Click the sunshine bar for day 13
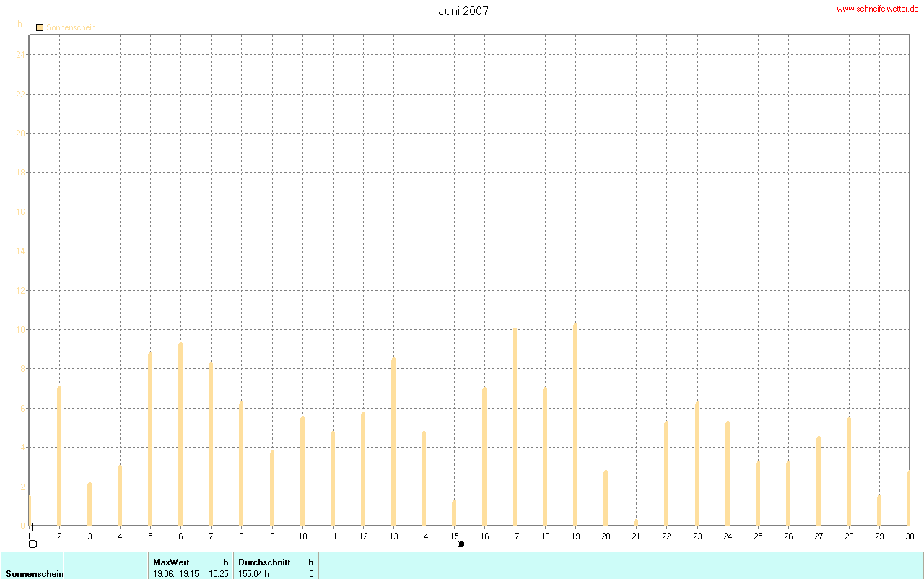The width and height of the screenshot is (924, 579). (x=393, y=442)
